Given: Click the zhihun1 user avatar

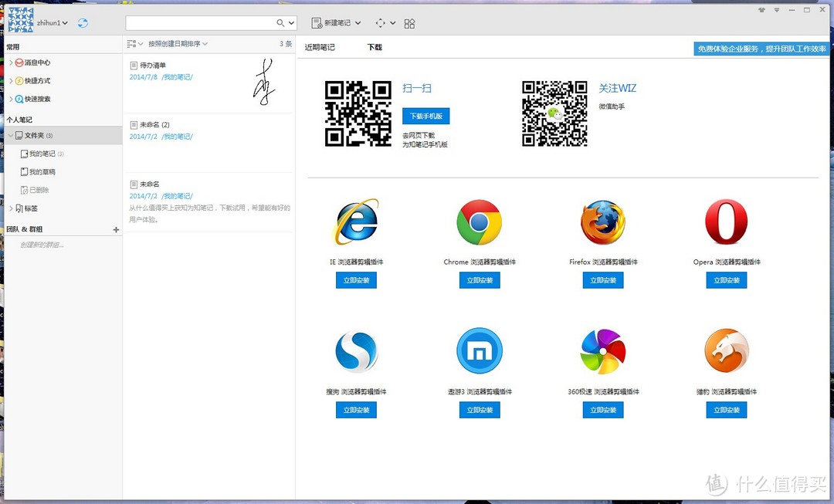Looking at the screenshot, I should coord(21,20).
